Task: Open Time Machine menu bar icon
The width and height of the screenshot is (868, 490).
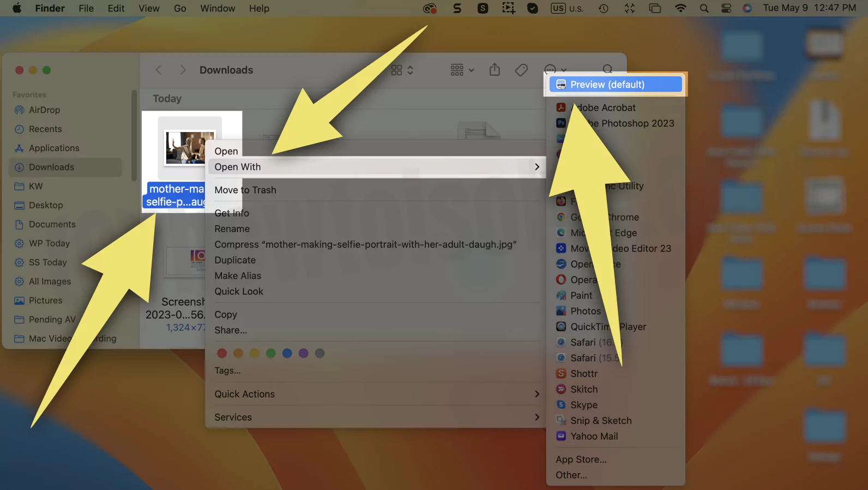Action: click(604, 8)
